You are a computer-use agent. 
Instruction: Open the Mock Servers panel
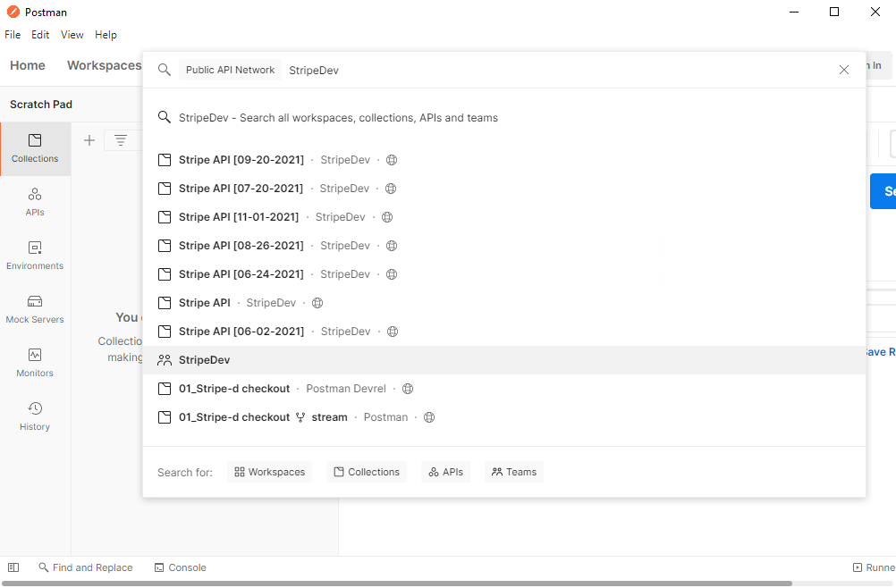pos(34,309)
